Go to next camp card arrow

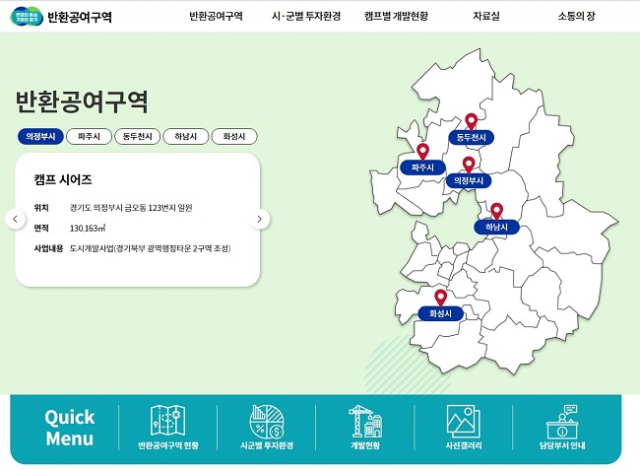point(260,219)
